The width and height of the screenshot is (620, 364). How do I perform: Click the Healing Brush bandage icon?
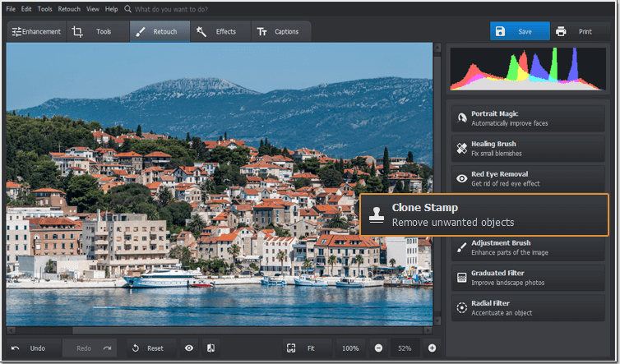pos(461,148)
